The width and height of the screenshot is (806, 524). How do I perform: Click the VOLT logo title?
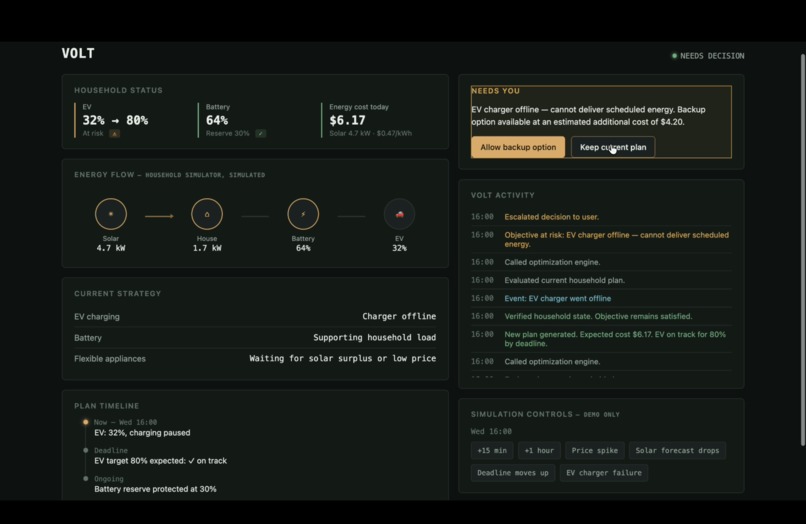(x=78, y=53)
